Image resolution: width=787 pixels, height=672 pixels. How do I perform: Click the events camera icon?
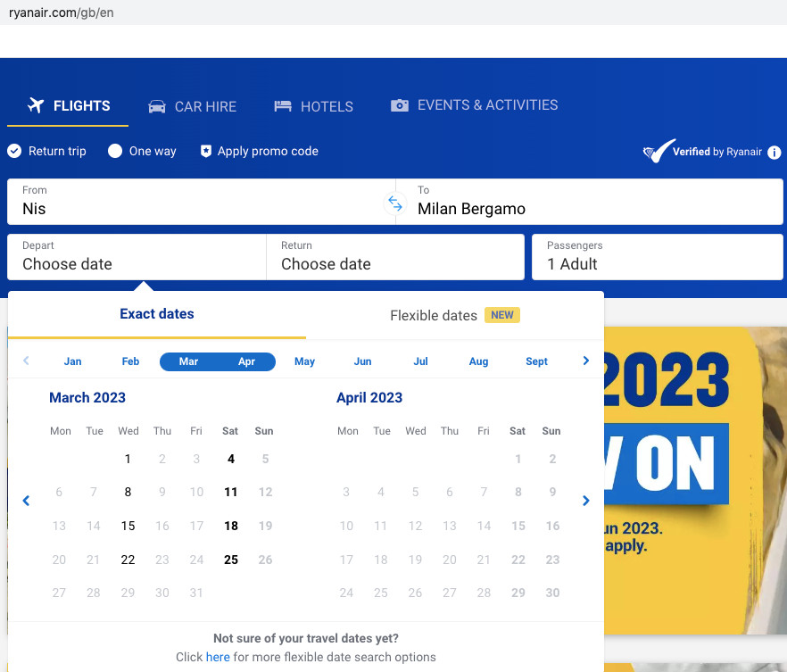(400, 105)
